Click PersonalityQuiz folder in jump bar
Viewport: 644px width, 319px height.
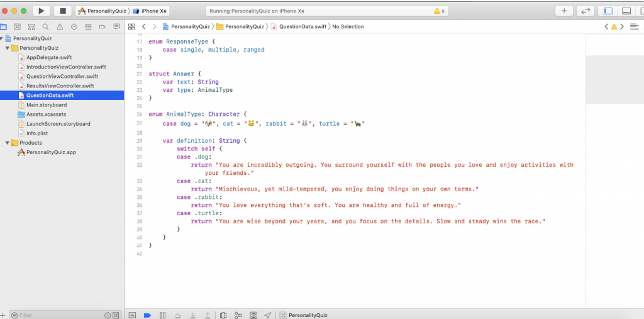click(x=240, y=26)
